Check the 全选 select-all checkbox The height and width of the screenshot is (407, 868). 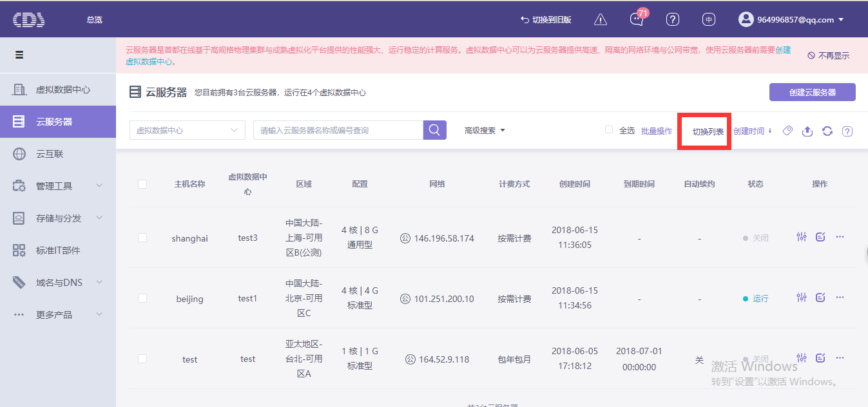coord(609,130)
